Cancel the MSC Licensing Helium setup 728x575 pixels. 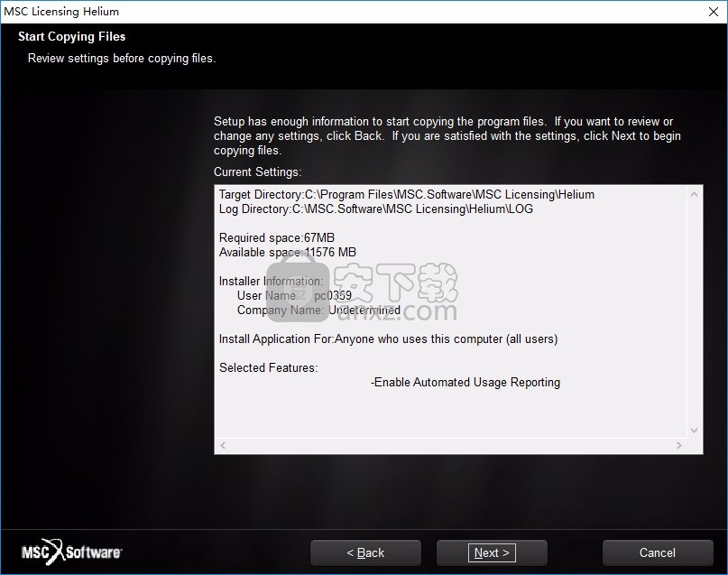click(658, 552)
